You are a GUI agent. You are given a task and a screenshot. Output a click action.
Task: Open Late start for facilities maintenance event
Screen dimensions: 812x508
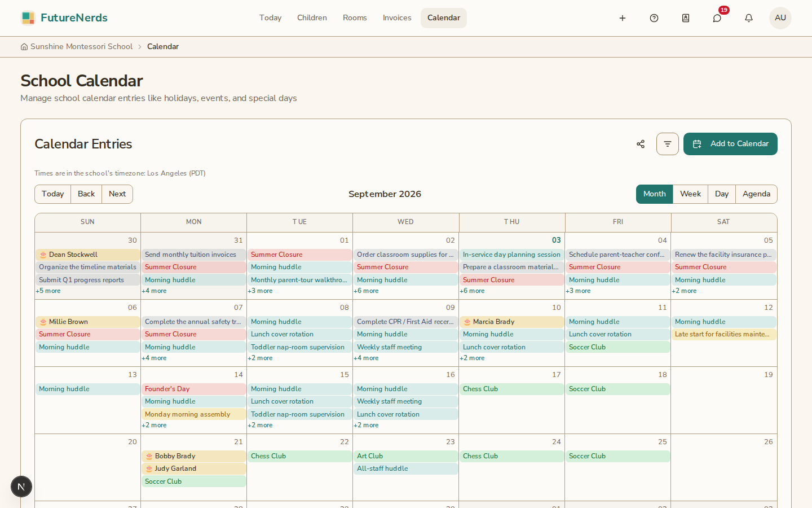click(x=723, y=334)
